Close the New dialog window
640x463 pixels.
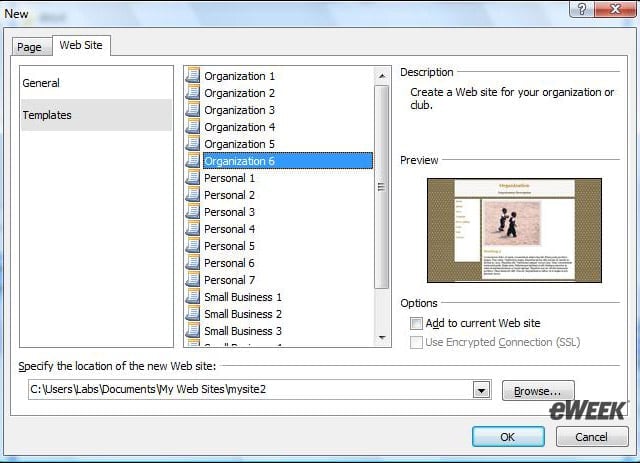coord(616,9)
